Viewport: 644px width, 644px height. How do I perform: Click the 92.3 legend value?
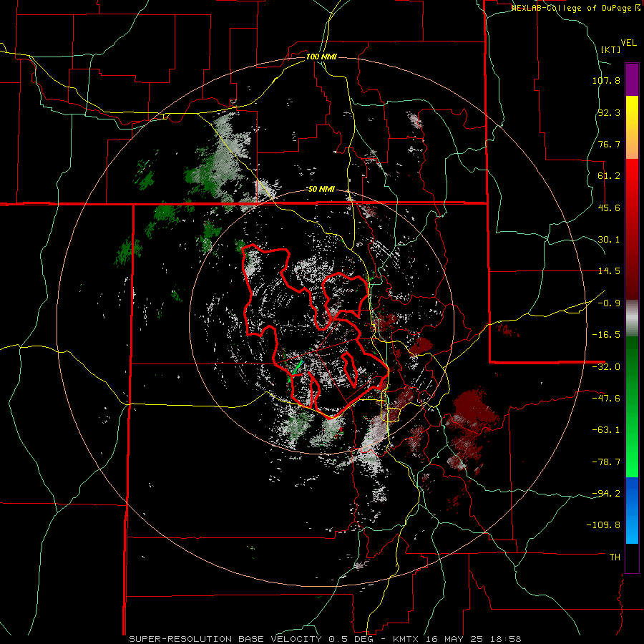pos(609,112)
